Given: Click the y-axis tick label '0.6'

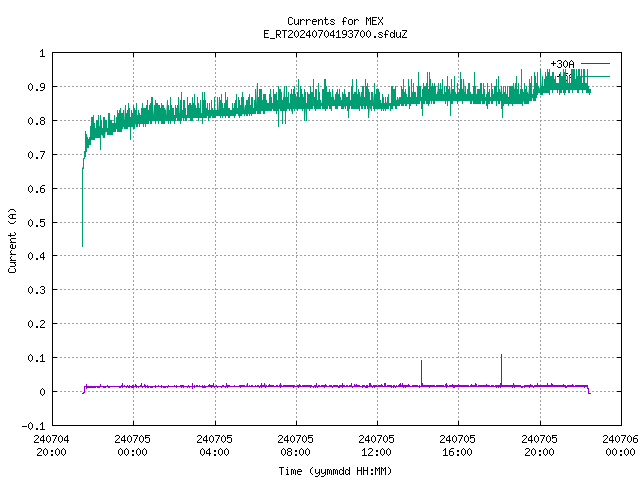Looking at the screenshot, I should 36,189.
